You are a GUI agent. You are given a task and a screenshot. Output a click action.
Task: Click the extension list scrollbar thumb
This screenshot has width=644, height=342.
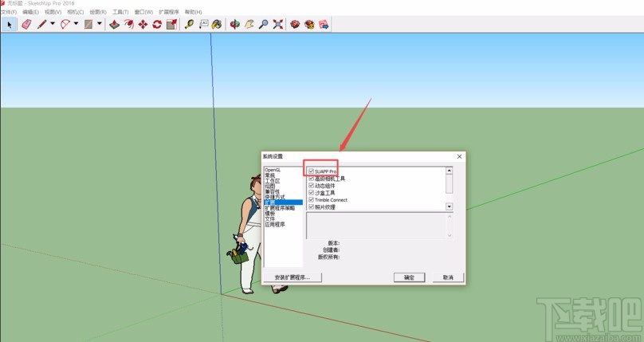tap(449, 183)
